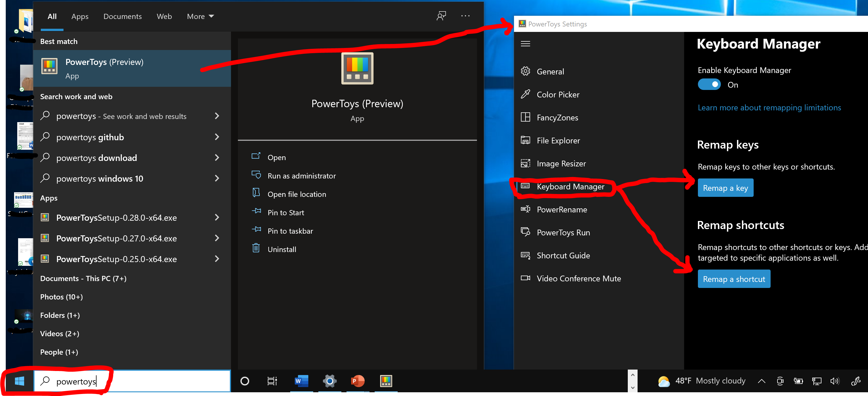Expand the powertoys github search suggestion
Image resolution: width=868 pixels, height=396 pixels.
217,137
